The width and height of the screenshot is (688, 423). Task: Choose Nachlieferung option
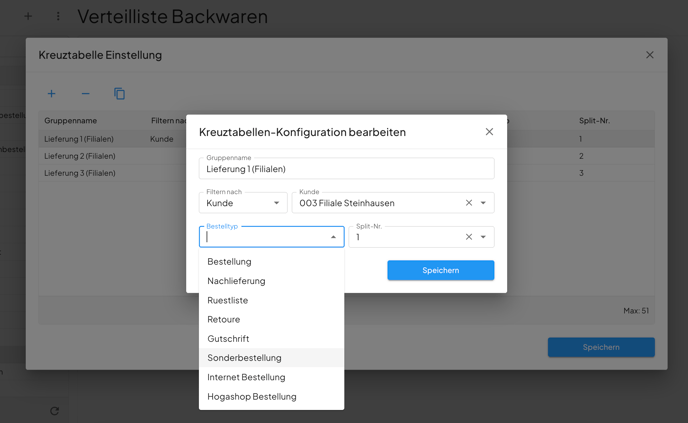click(271, 281)
